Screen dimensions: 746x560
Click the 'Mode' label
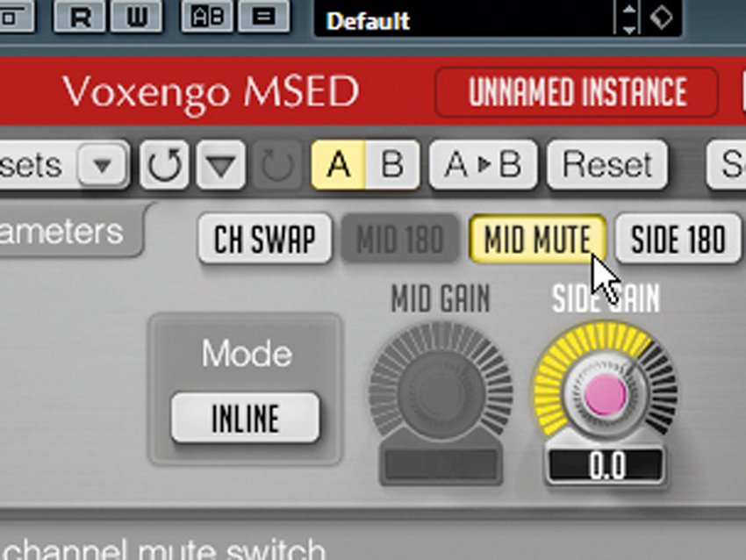point(246,353)
